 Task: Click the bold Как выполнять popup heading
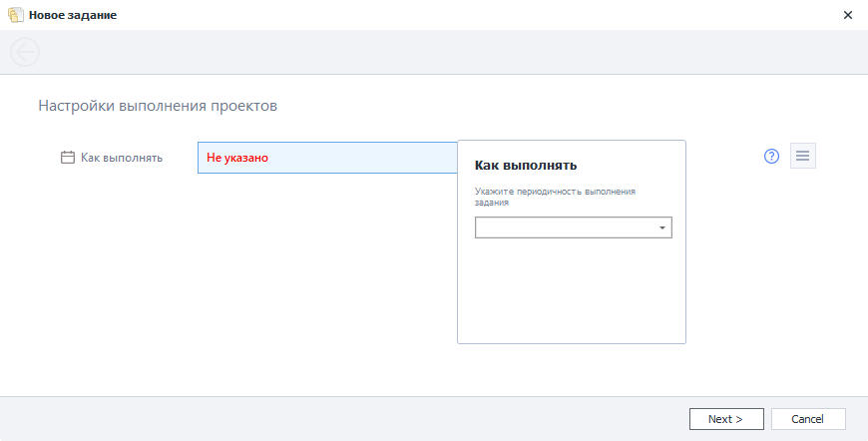[526, 166]
